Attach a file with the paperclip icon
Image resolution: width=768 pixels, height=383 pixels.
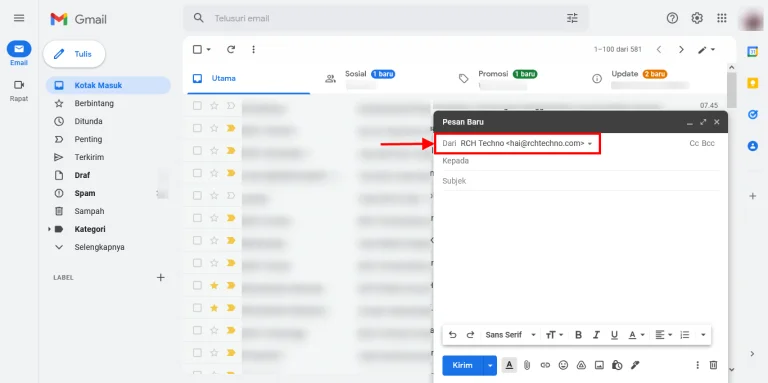click(527, 365)
